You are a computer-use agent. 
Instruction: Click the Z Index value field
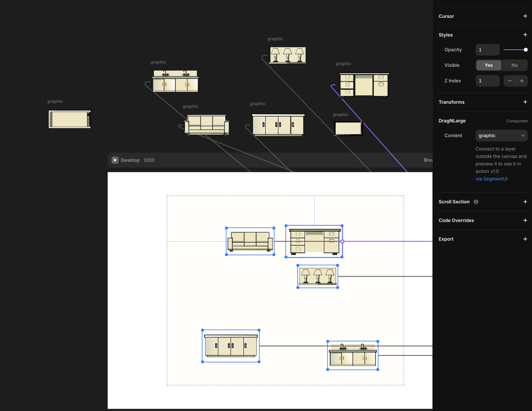click(x=487, y=81)
